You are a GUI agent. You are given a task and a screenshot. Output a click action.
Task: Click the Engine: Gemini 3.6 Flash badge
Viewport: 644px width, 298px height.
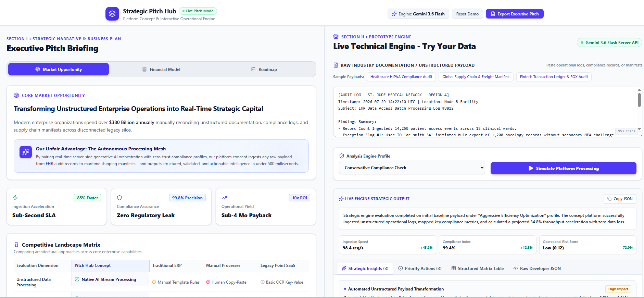click(418, 14)
